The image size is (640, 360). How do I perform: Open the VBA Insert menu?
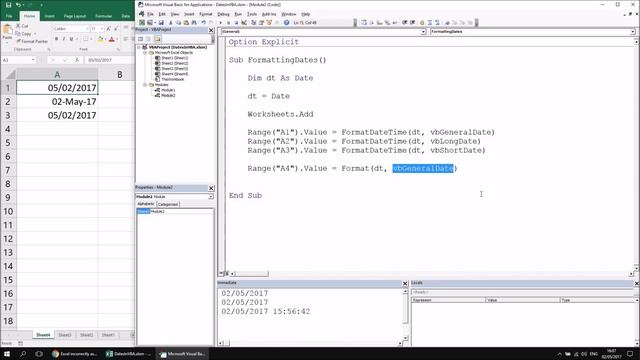pyautogui.click(x=189, y=14)
